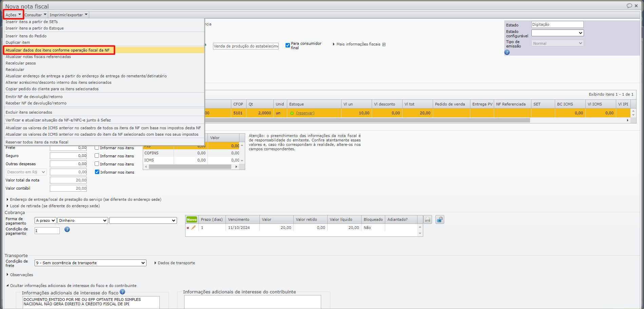Select Atualizar dados dos itens conforme operação fiscal
The width and height of the screenshot is (644, 309).
pyautogui.click(x=104, y=50)
